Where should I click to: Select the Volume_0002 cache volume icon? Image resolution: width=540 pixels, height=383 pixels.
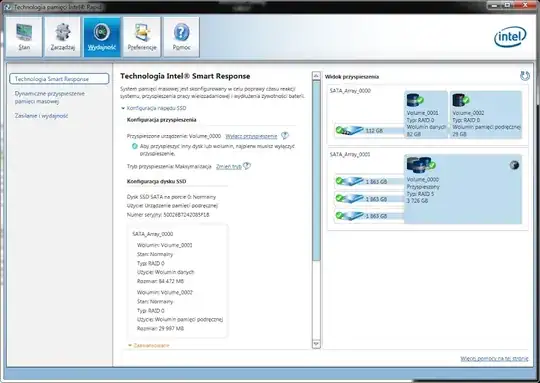(x=460, y=100)
